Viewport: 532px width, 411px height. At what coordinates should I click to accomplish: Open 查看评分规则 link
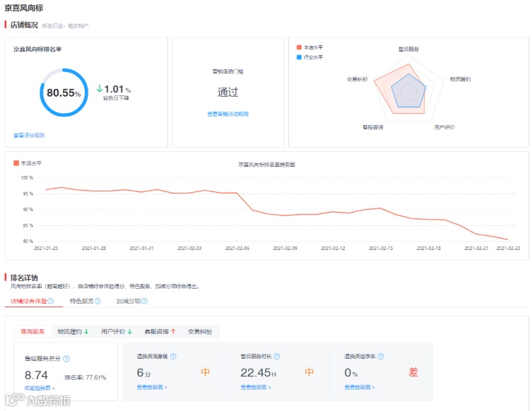[x=29, y=136]
